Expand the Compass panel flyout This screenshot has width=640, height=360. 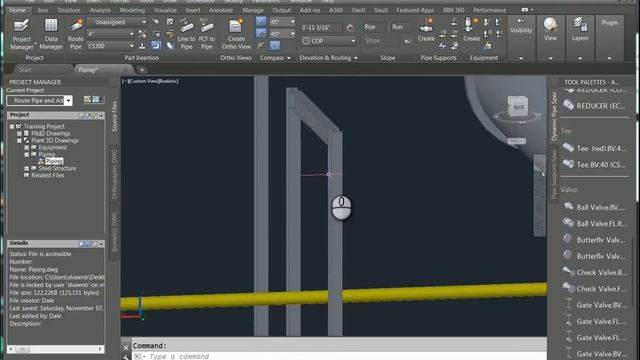(276, 58)
